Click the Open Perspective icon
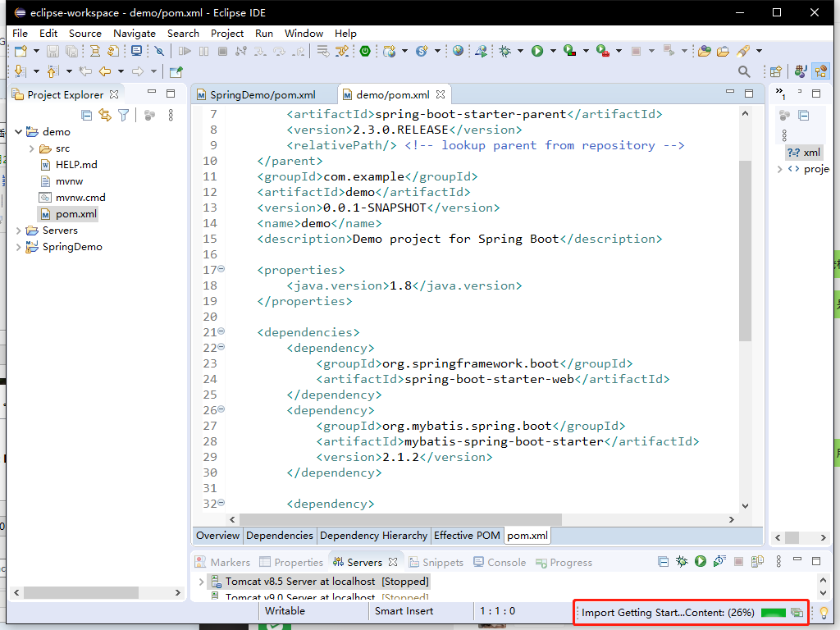The height and width of the screenshot is (630, 840). click(776, 71)
